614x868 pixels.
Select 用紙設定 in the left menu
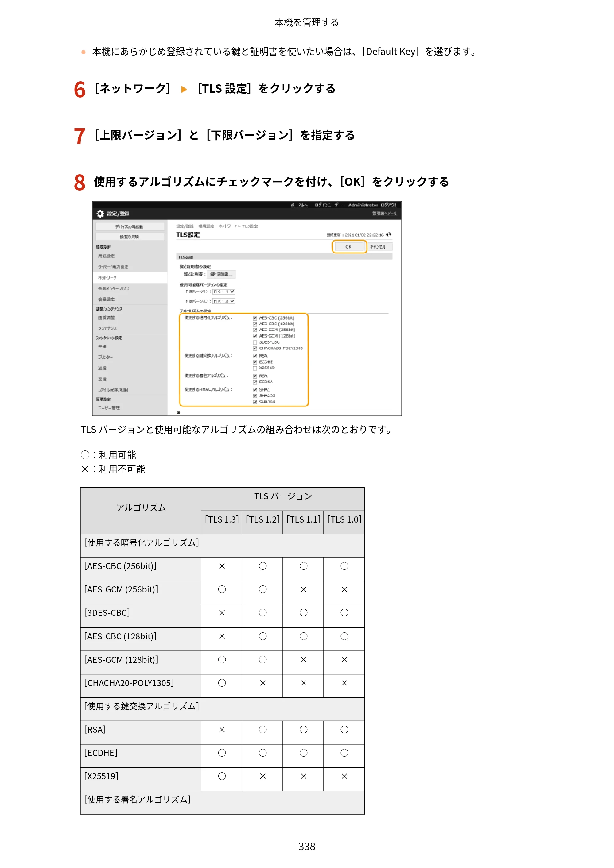106,256
